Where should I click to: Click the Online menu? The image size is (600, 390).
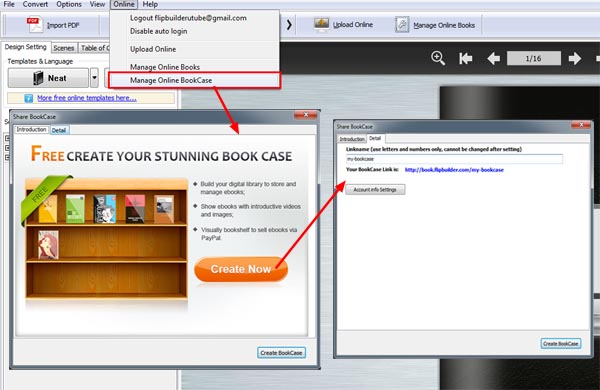pyautogui.click(x=124, y=4)
